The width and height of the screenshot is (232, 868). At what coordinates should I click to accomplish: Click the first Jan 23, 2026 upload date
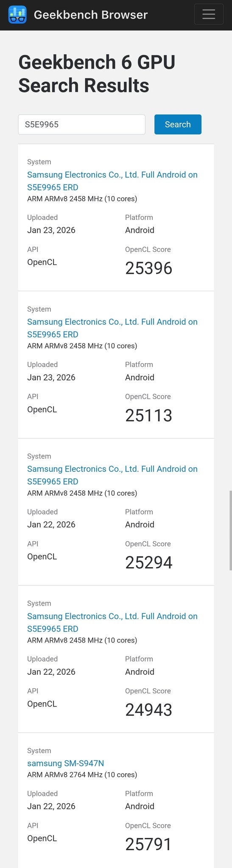(x=51, y=230)
